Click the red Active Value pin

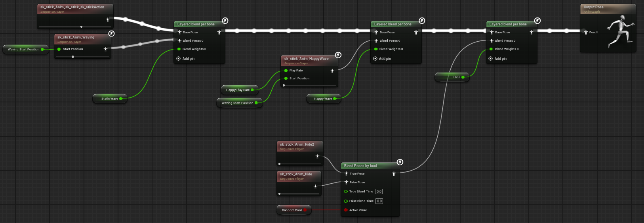(x=346, y=210)
